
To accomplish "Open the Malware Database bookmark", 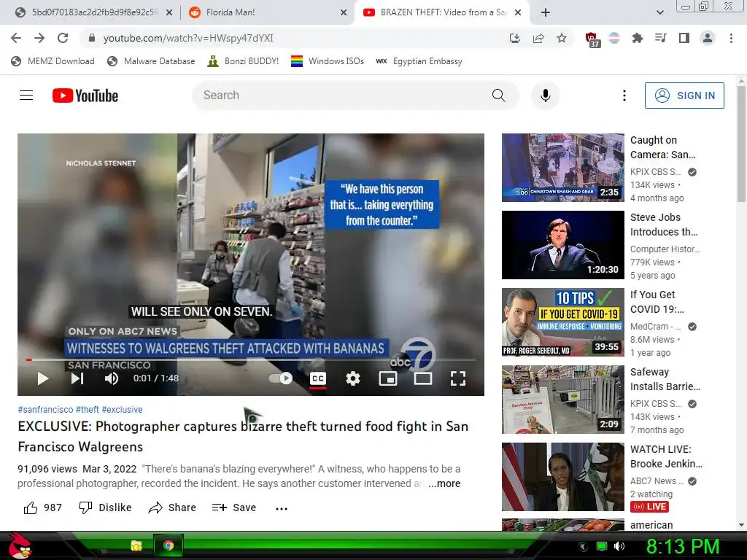I will (152, 61).
